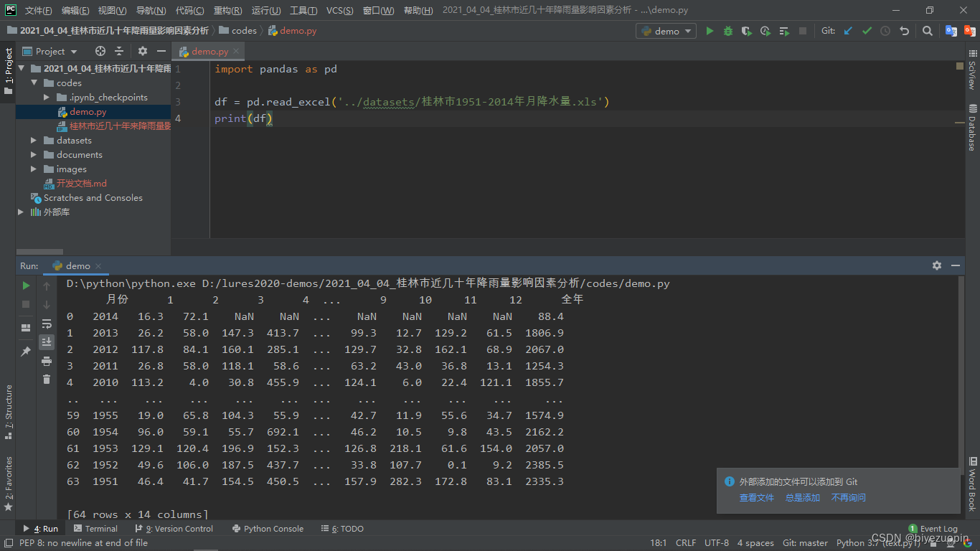Image resolution: width=980 pixels, height=551 pixels.
Task: Click the up stack trace arrow
Action: tap(47, 286)
